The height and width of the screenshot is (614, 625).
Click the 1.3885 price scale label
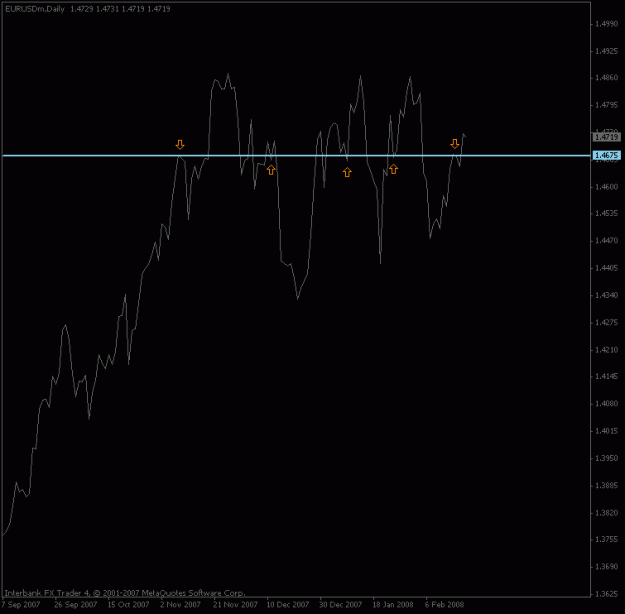606,485
